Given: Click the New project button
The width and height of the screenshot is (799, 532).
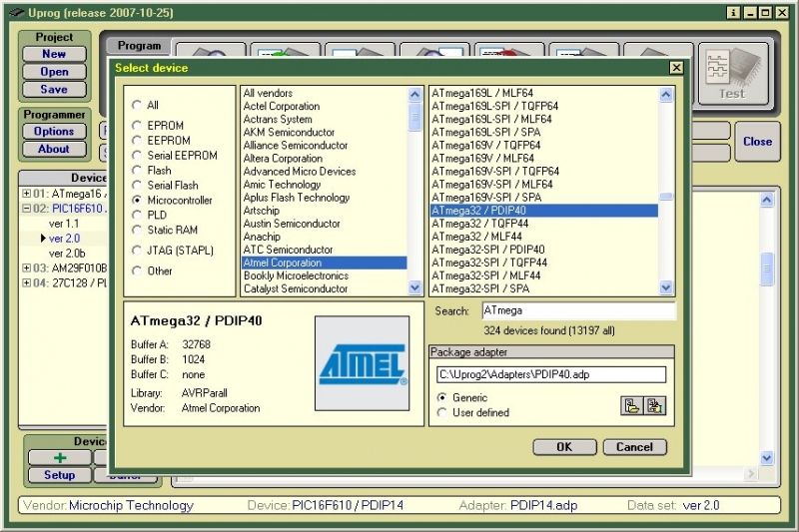Looking at the screenshot, I should (54, 54).
